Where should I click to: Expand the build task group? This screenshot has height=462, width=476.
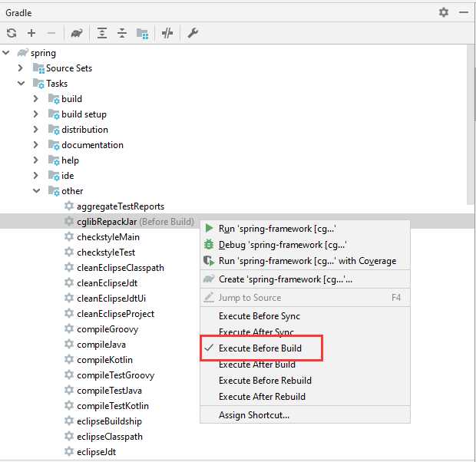pyautogui.click(x=36, y=99)
